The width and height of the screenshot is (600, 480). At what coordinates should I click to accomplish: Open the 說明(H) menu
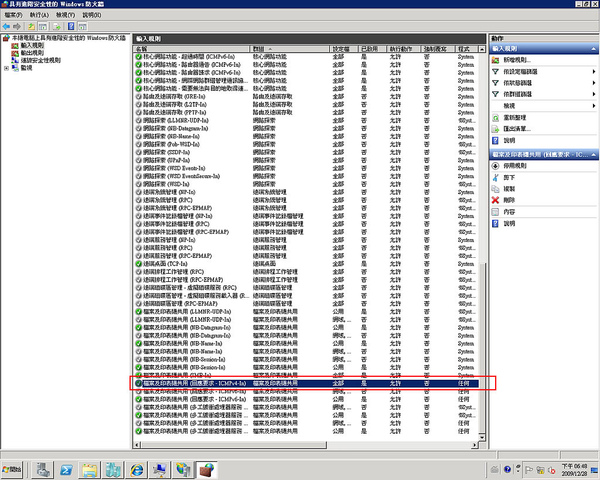(92, 15)
